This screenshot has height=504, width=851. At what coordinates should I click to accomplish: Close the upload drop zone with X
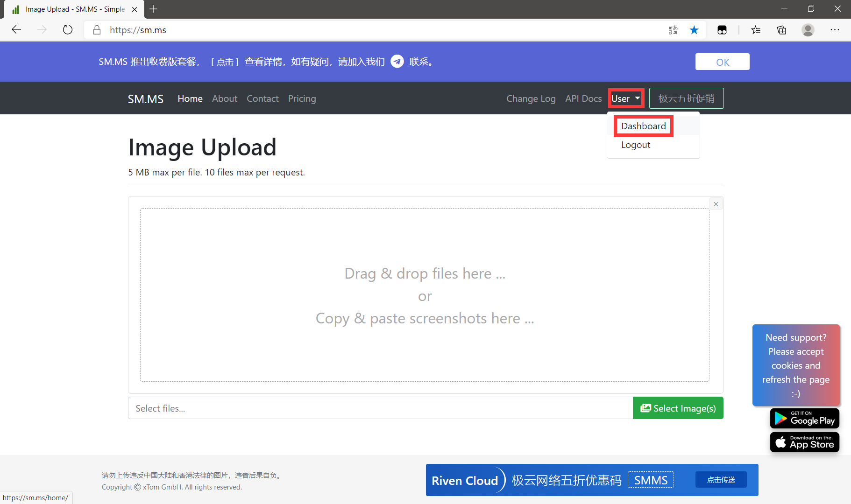tap(716, 204)
